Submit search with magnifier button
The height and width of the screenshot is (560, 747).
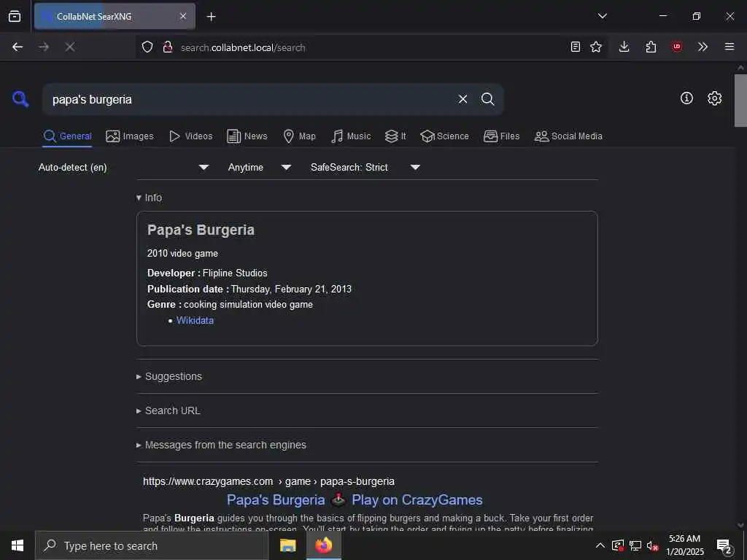pyautogui.click(x=487, y=99)
